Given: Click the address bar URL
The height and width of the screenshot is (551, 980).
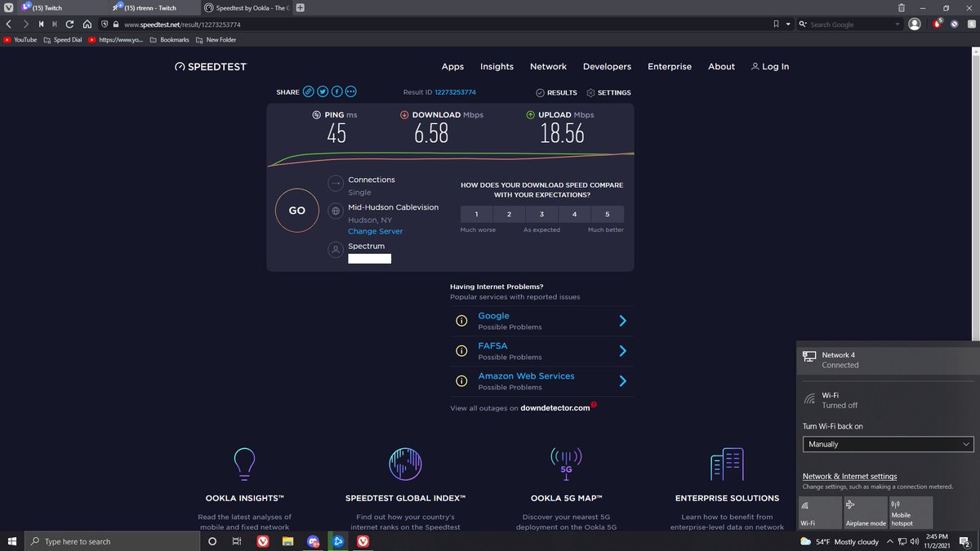Looking at the screenshot, I should pyautogui.click(x=182, y=24).
